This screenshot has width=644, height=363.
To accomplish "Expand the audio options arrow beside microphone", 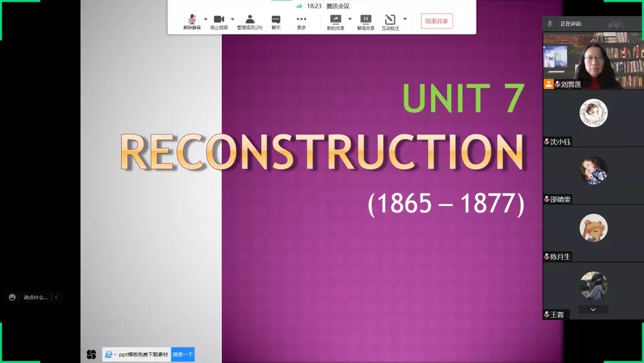I will [x=206, y=19].
